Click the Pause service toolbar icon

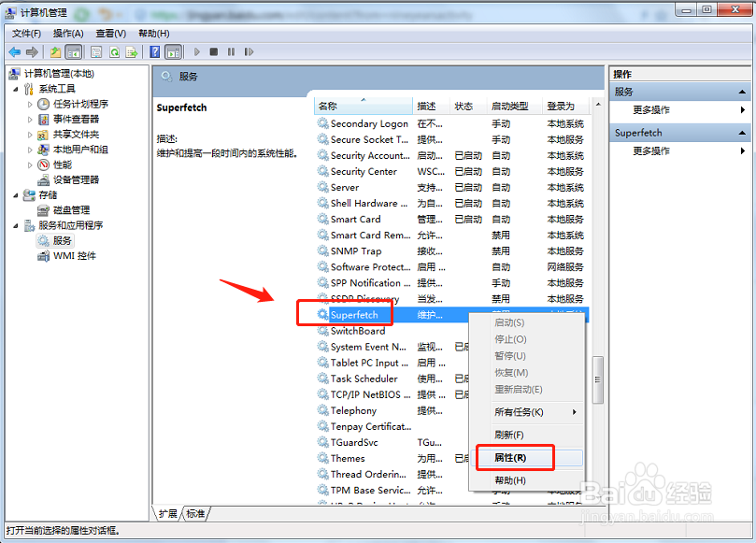pyautogui.click(x=232, y=51)
